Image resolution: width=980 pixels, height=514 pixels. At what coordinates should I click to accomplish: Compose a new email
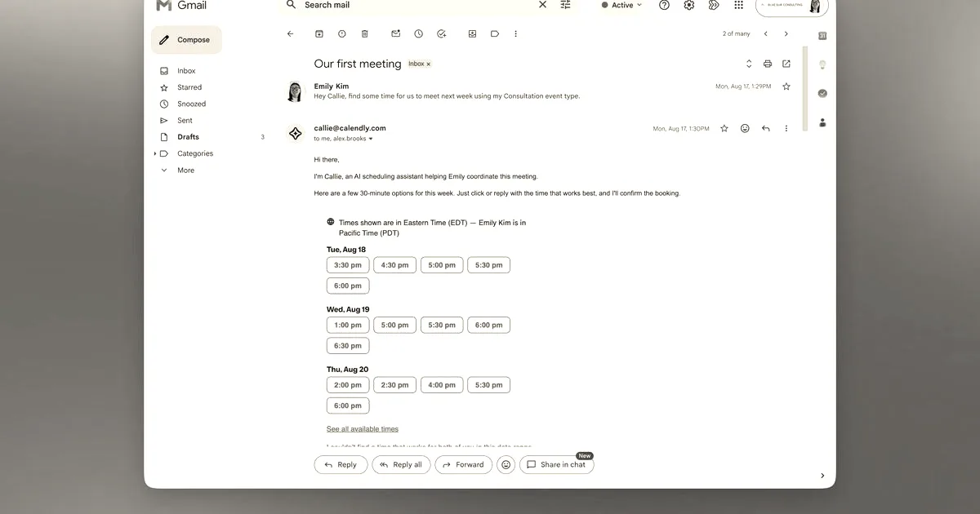(186, 40)
